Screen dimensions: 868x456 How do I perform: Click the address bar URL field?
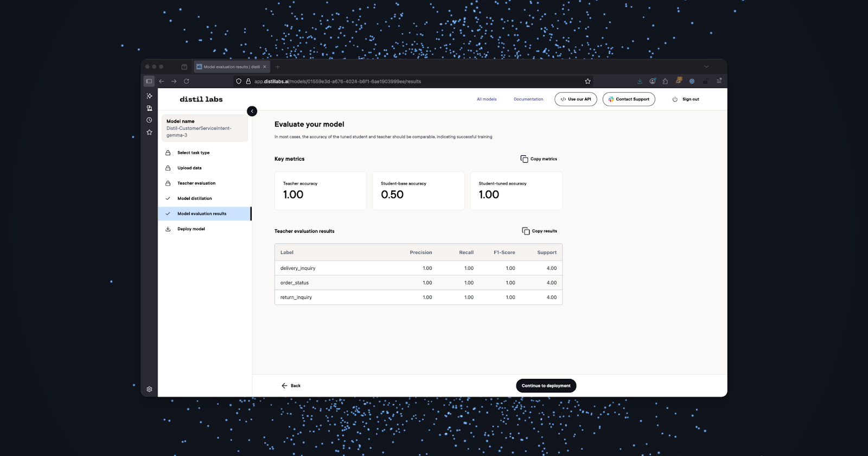tap(412, 81)
